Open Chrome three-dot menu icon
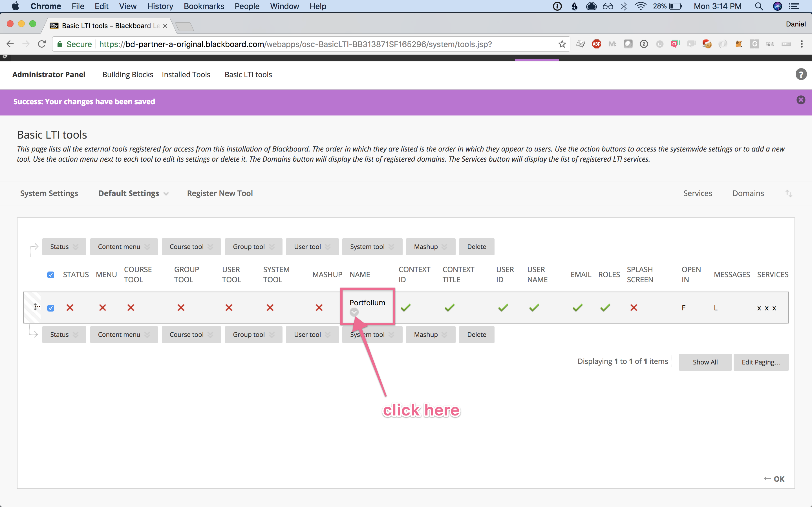812x507 pixels. click(x=802, y=44)
